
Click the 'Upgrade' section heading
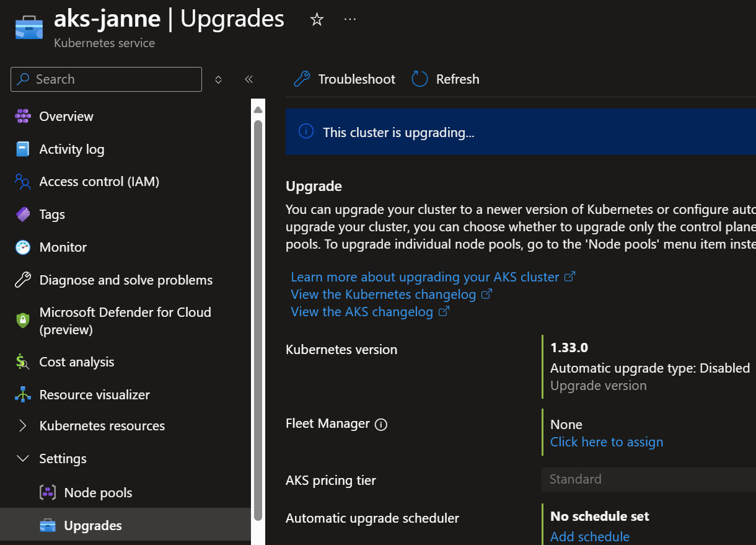click(x=314, y=186)
